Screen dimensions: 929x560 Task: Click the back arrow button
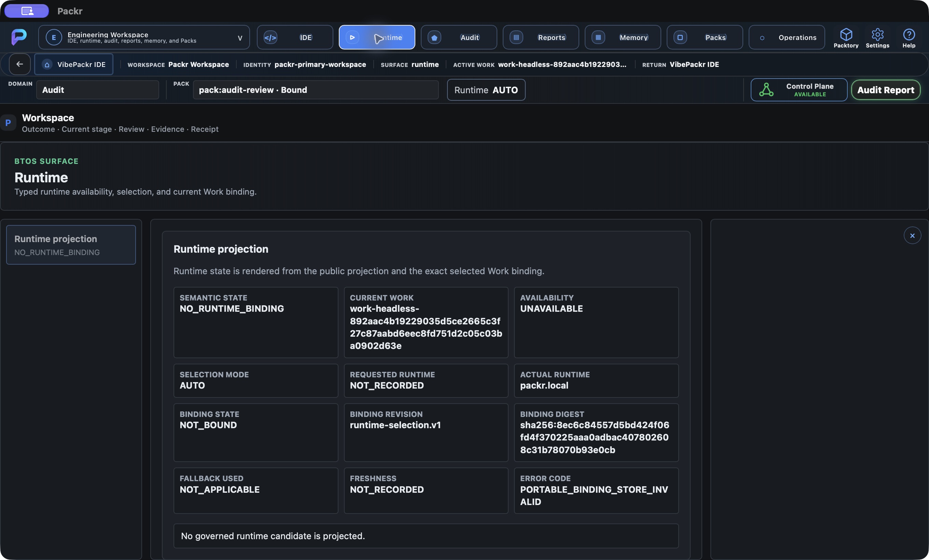point(19,64)
